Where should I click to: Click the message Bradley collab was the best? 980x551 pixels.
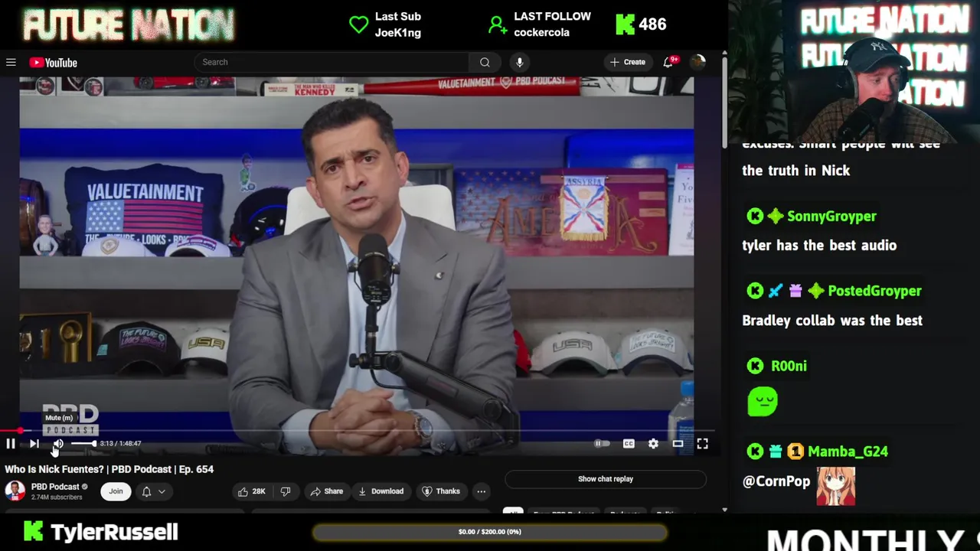[x=832, y=321]
